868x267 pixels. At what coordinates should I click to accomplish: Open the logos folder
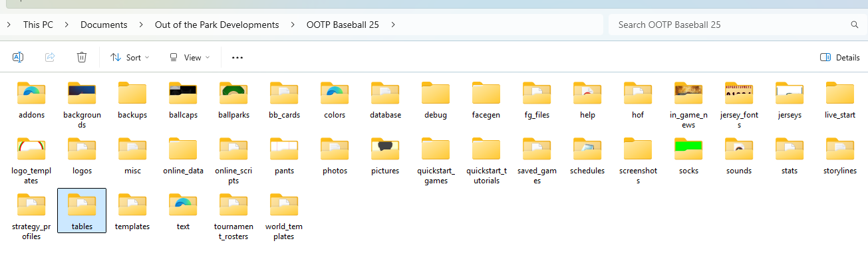(82, 156)
